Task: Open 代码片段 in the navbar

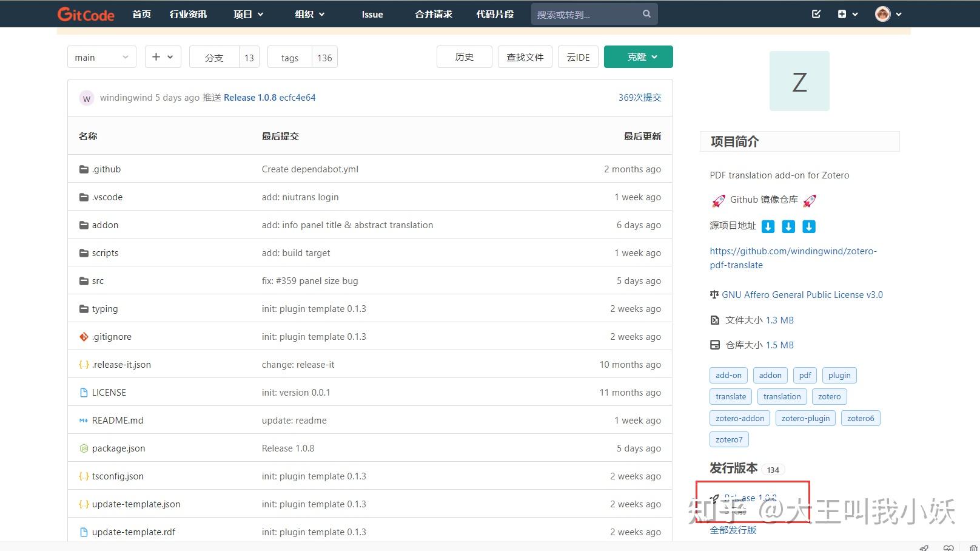Action: point(495,14)
